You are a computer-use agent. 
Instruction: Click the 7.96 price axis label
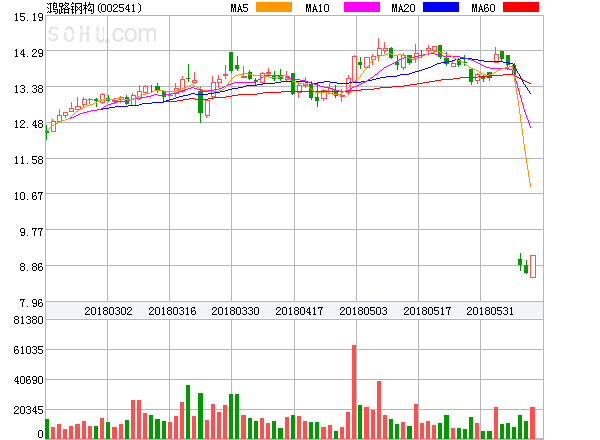click(31, 303)
